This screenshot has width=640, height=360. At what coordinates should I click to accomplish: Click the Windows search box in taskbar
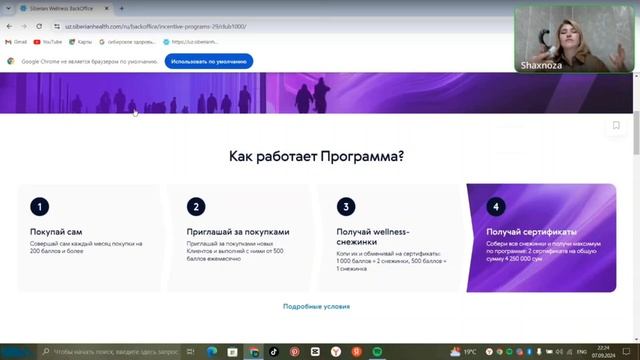click(x=110, y=351)
